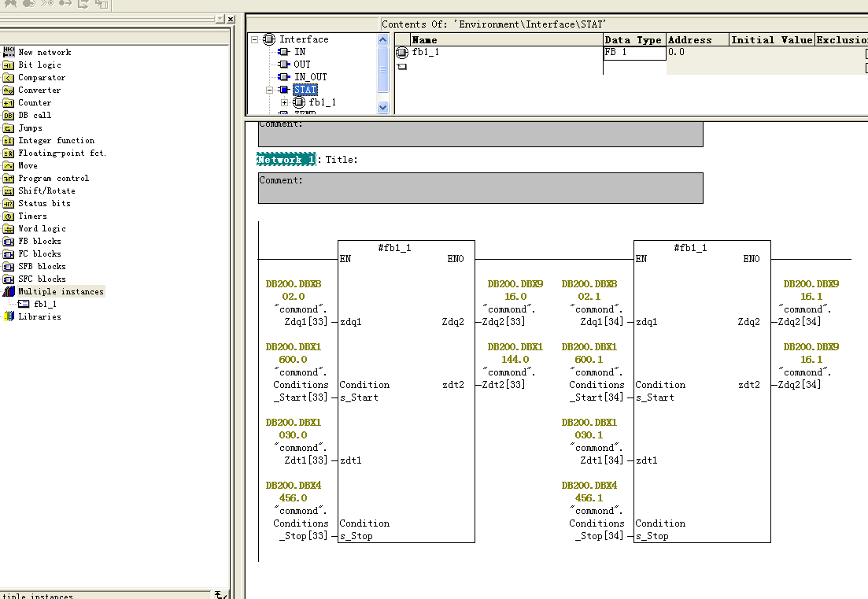Screen dimensions: 868x599
Task: Open the Converter folder icon
Action: (9, 91)
